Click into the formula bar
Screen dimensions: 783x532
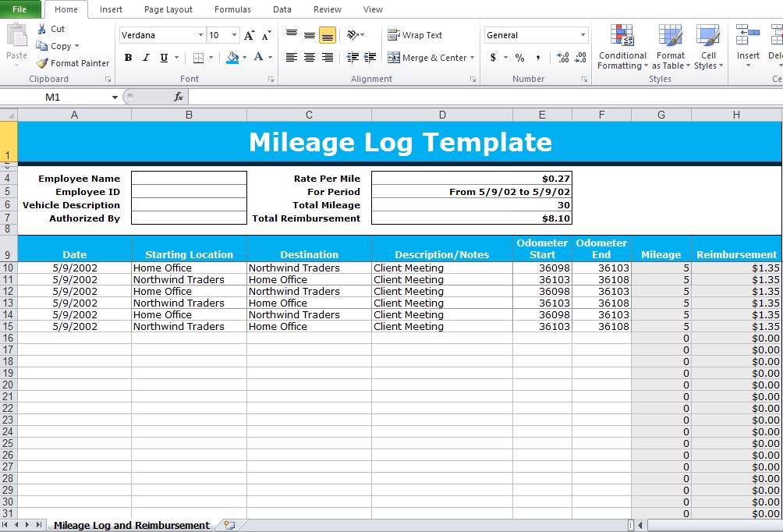point(484,97)
